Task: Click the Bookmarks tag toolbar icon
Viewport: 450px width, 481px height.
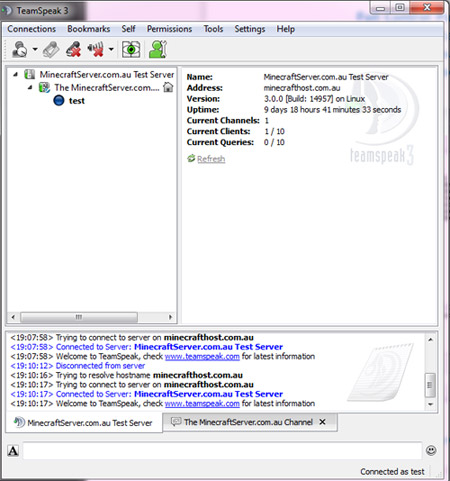Action: pos(51,50)
